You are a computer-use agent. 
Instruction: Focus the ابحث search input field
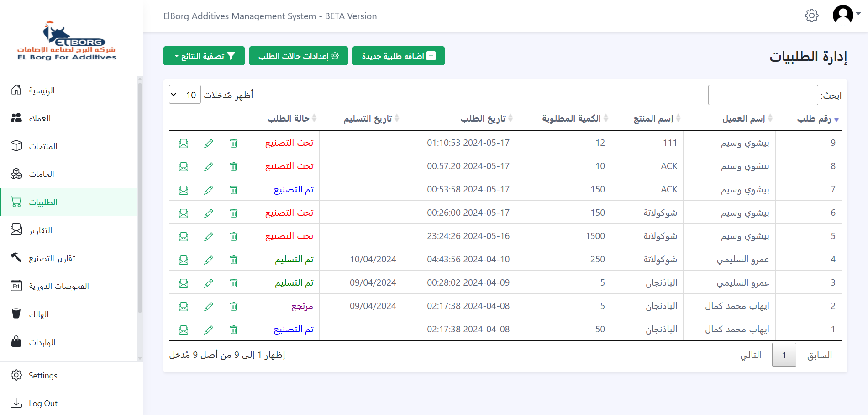tap(763, 95)
